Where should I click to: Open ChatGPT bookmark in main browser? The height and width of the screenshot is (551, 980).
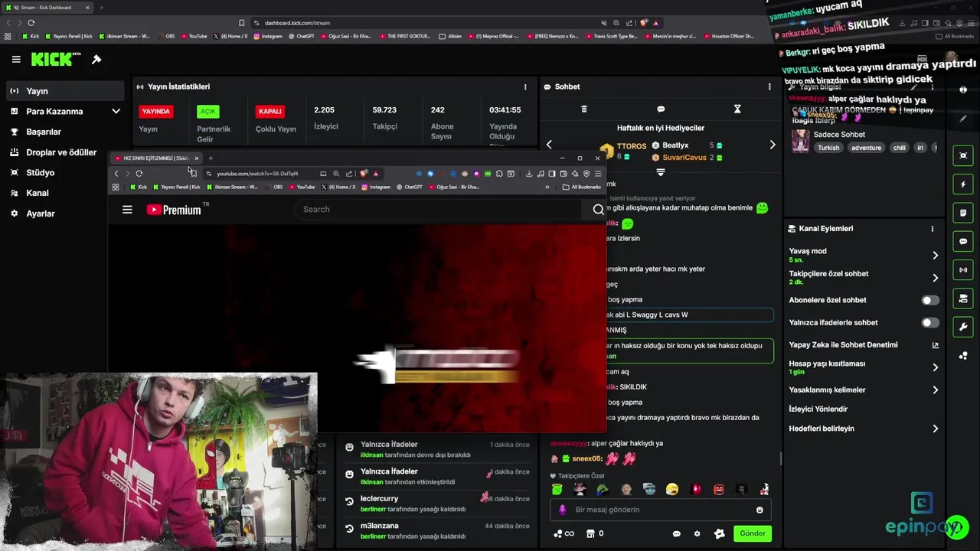tap(301, 36)
